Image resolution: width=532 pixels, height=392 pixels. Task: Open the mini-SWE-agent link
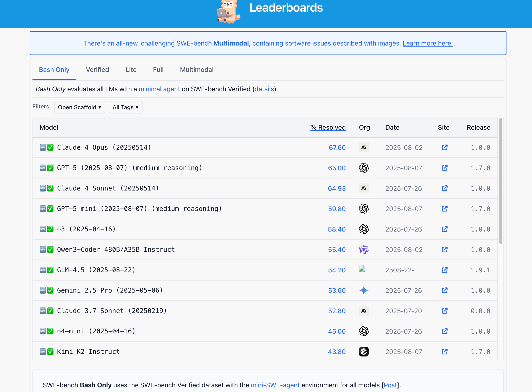tap(275, 385)
